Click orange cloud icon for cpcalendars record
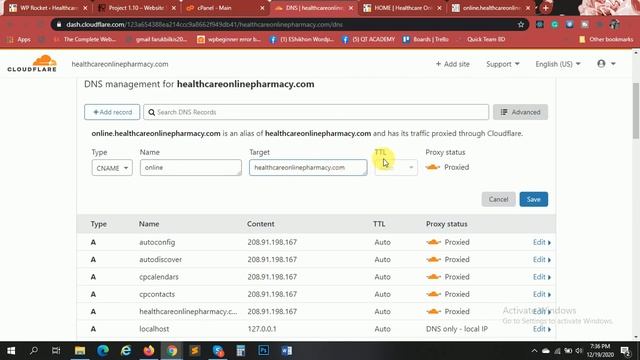Image resolution: width=640 pixels, height=360 pixels. click(x=433, y=277)
